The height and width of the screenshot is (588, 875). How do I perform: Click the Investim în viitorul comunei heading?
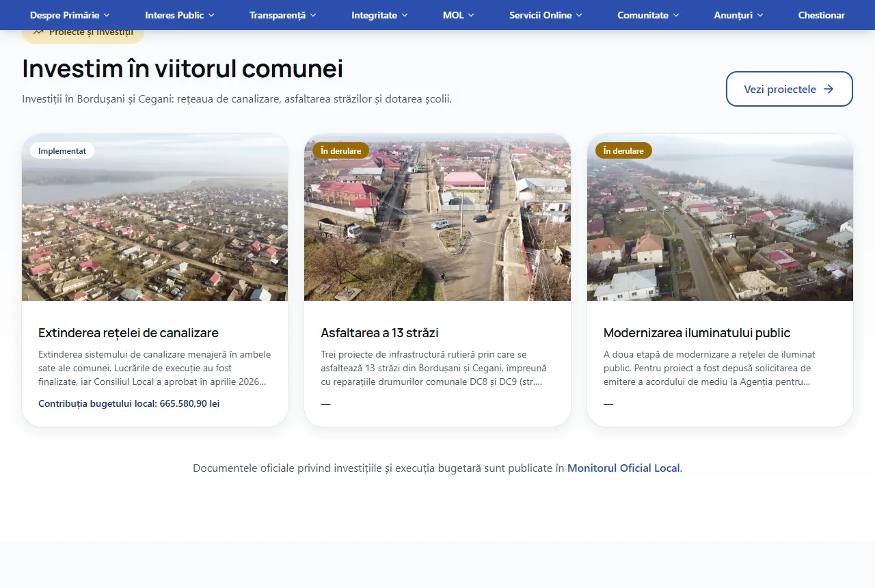183,69
